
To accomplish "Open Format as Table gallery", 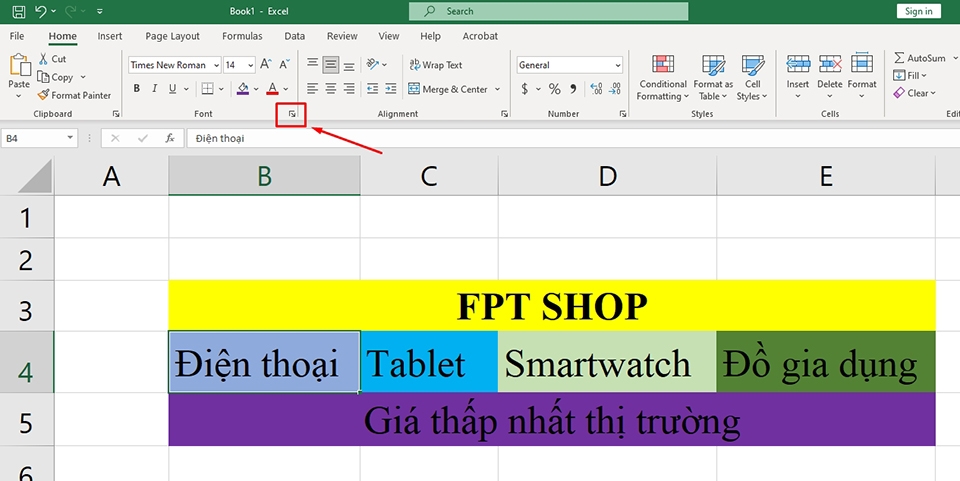I will pyautogui.click(x=713, y=78).
